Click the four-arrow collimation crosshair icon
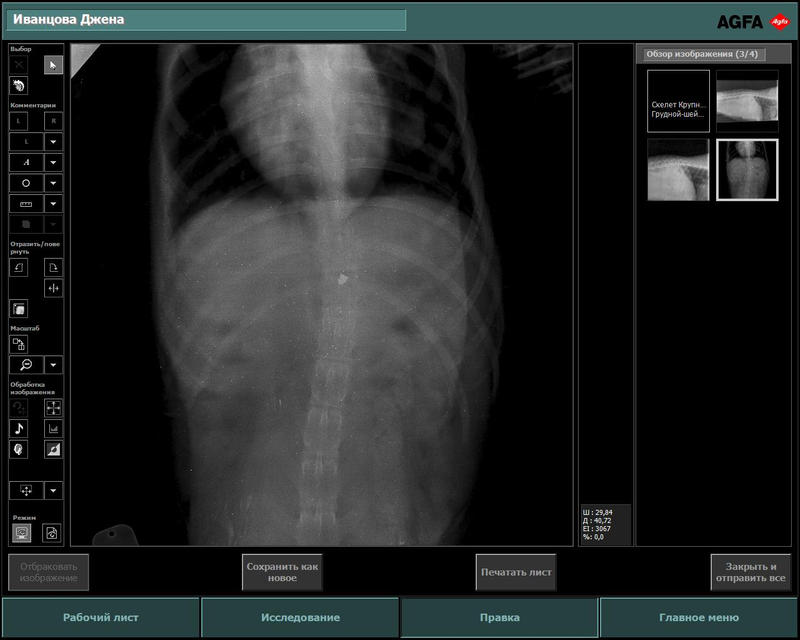This screenshot has width=800, height=640. pyautogui.click(x=53, y=408)
